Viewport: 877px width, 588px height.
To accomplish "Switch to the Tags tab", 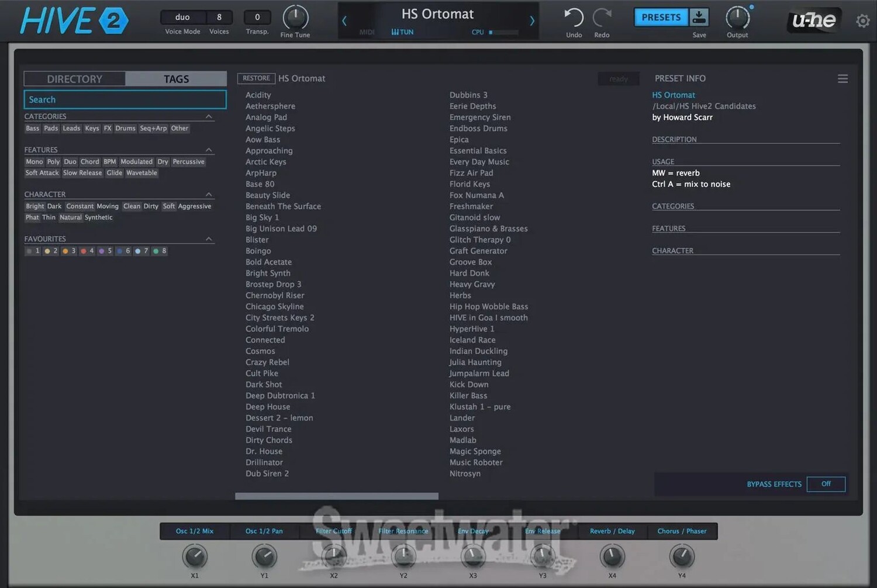I will point(176,79).
